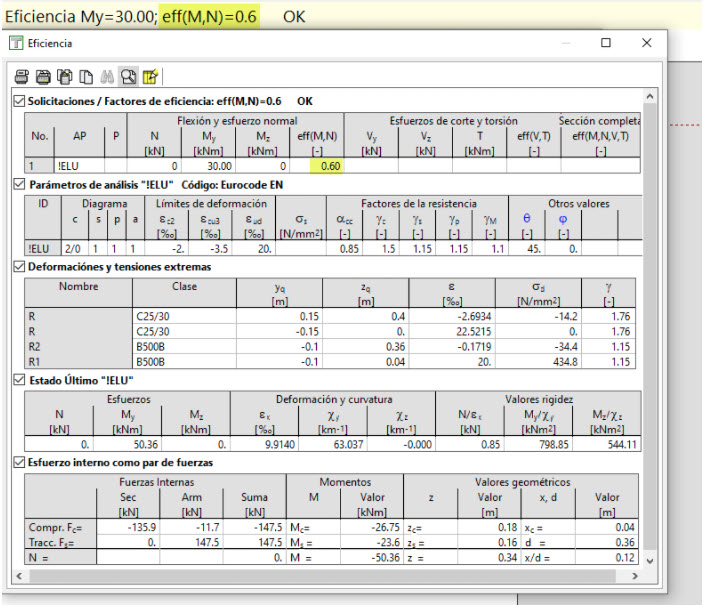Click the -50.36 total moment value

pos(372,558)
